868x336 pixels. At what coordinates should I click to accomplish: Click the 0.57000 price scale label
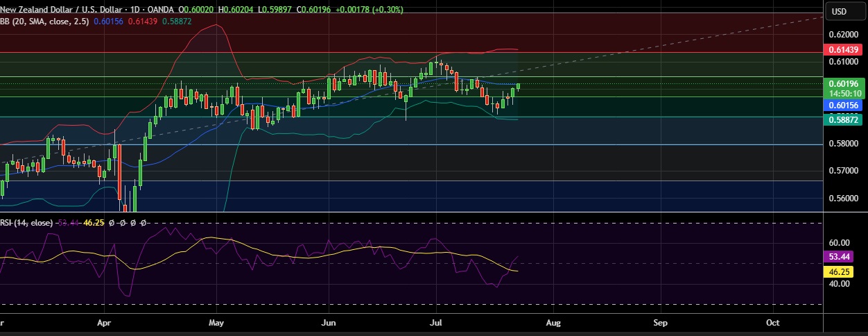point(844,171)
